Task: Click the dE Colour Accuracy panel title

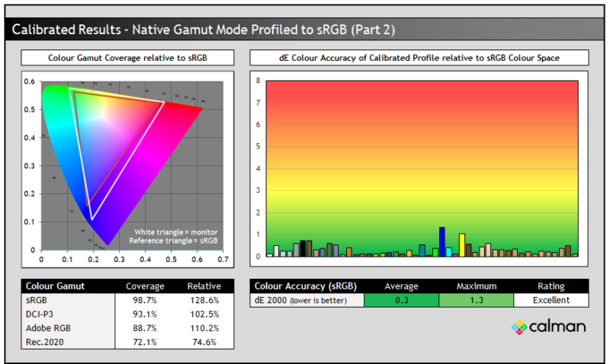Action: click(419, 58)
